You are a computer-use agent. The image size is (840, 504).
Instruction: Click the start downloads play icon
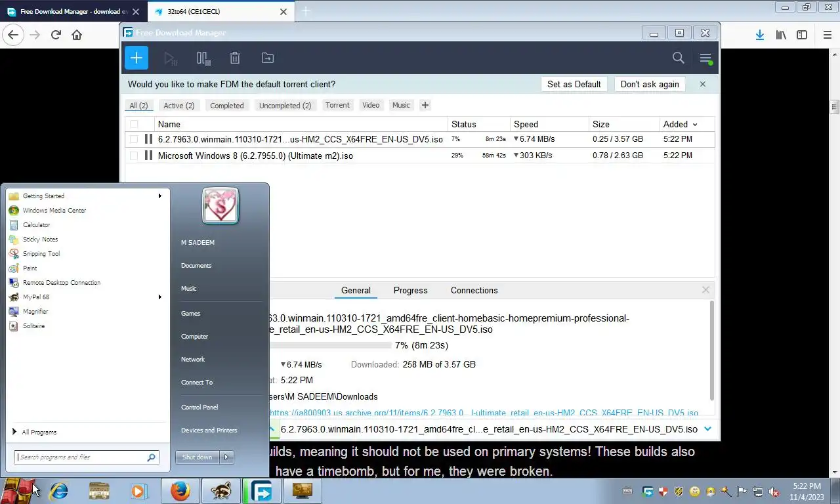(x=171, y=58)
